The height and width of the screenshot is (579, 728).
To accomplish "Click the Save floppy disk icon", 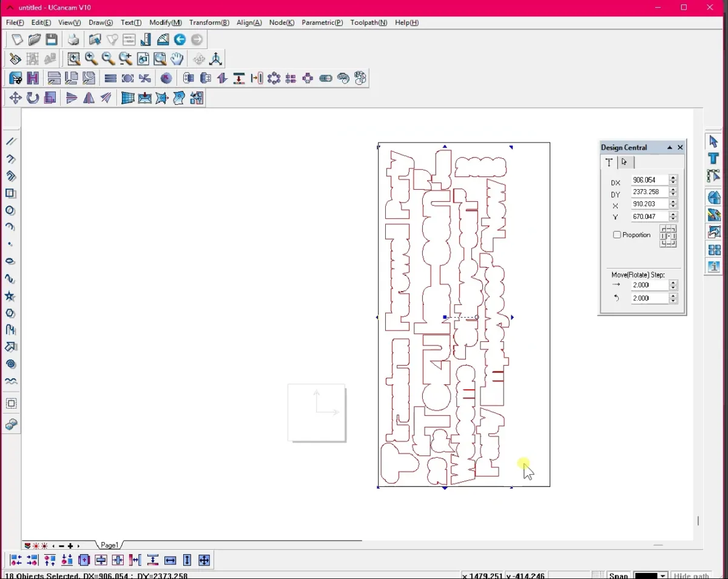I will (x=52, y=40).
